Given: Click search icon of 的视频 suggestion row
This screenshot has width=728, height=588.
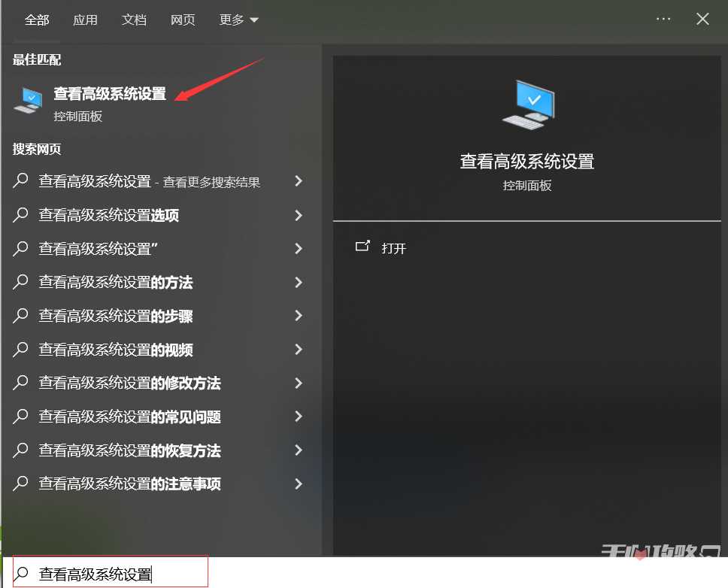Looking at the screenshot, I should pos(20,349).
